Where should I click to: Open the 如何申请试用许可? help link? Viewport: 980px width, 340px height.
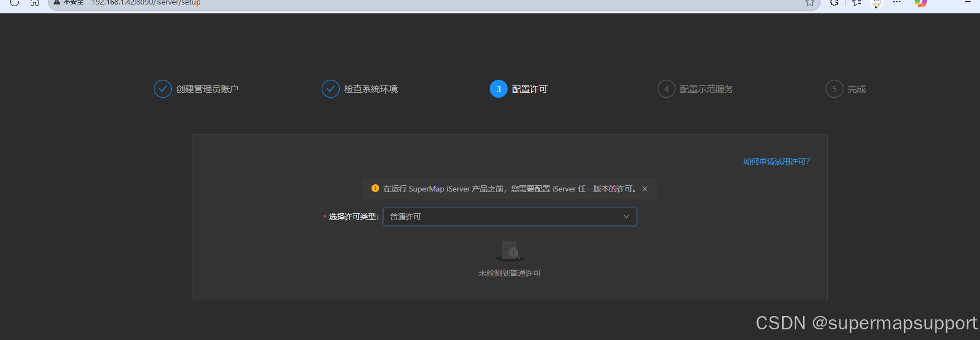[x=776, y=161]
